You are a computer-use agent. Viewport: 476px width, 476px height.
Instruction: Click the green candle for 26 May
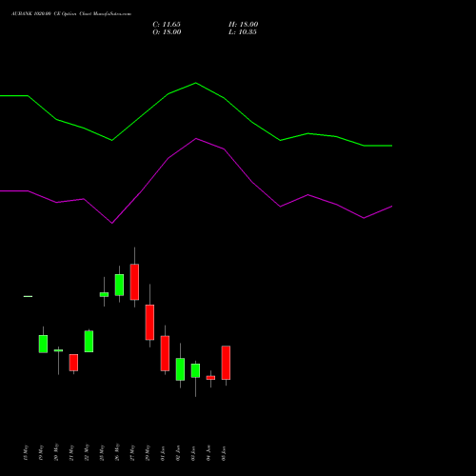pyautogui.click(x=119, y=285)
